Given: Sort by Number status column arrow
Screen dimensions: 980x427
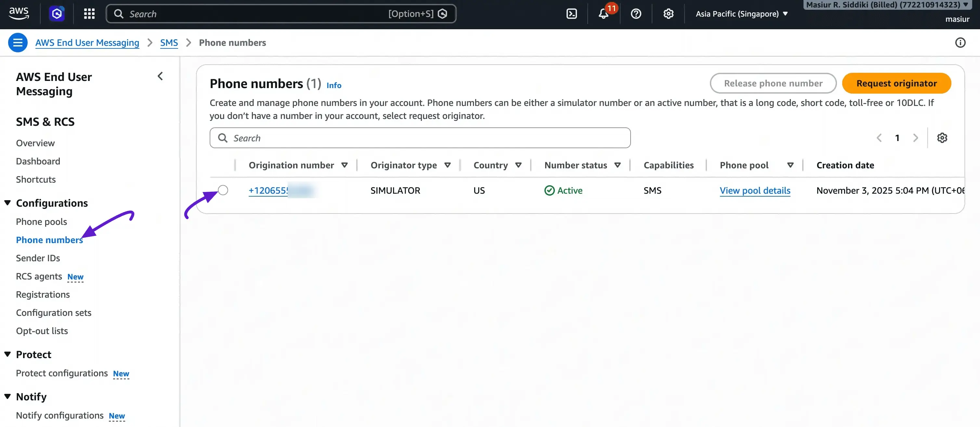Looking at the screenshot, I should [x=618, y=165].
